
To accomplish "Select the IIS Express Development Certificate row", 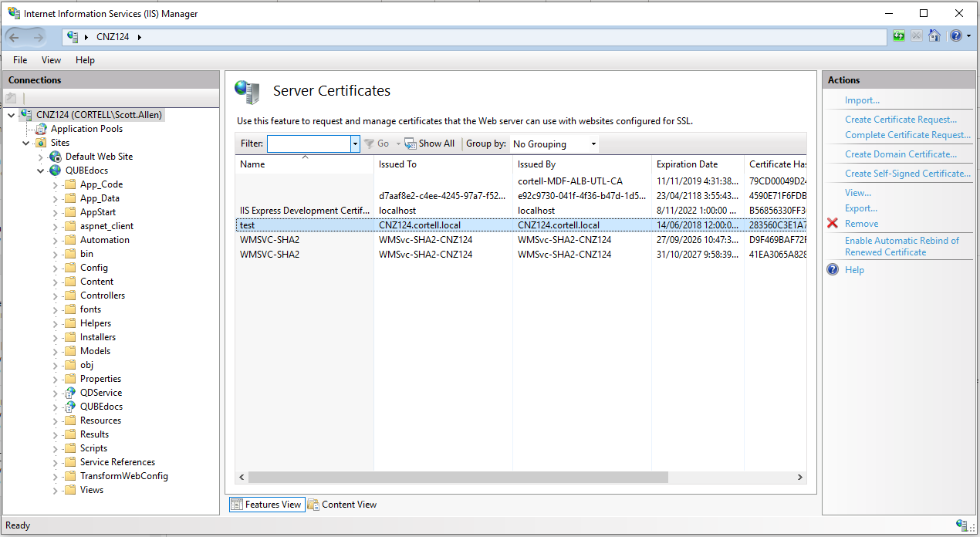I will [x=521, y=211].
